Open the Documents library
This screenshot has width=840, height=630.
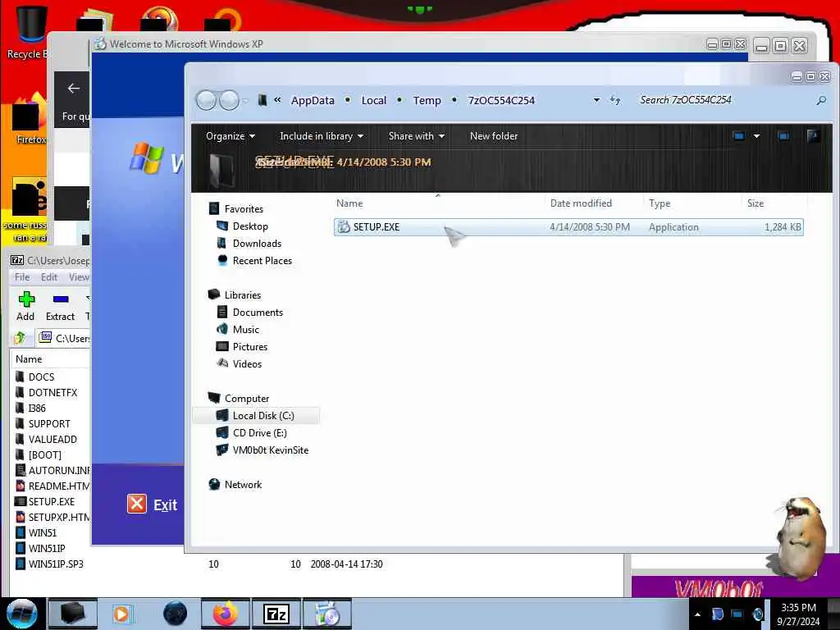pos(258,313)
